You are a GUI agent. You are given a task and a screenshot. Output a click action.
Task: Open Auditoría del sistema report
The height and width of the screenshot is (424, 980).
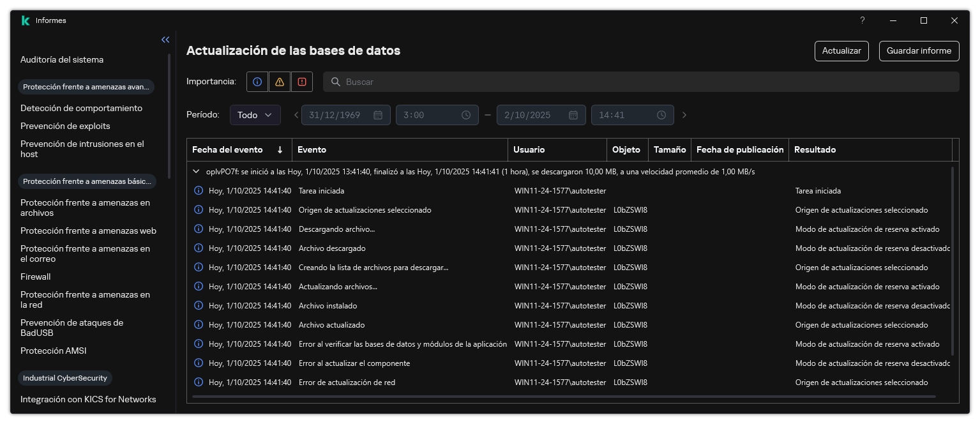coord(62,59)
